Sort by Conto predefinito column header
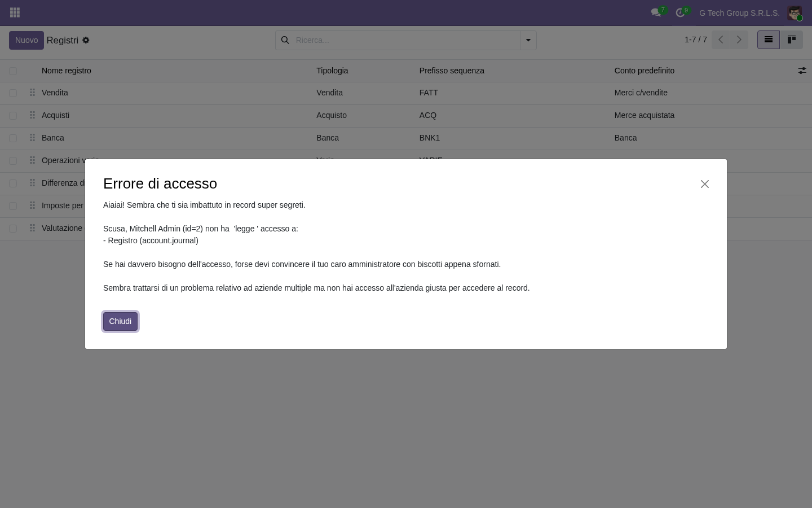Image resolution: width=812 pixels, height=508 pixels. coord(645,71)
